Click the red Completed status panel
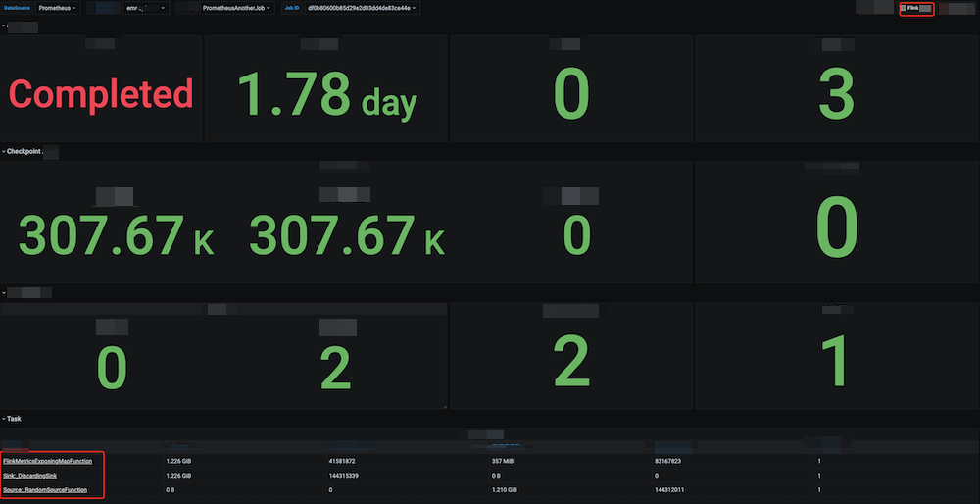Screen dimensions: 980x504 point(101,95)
